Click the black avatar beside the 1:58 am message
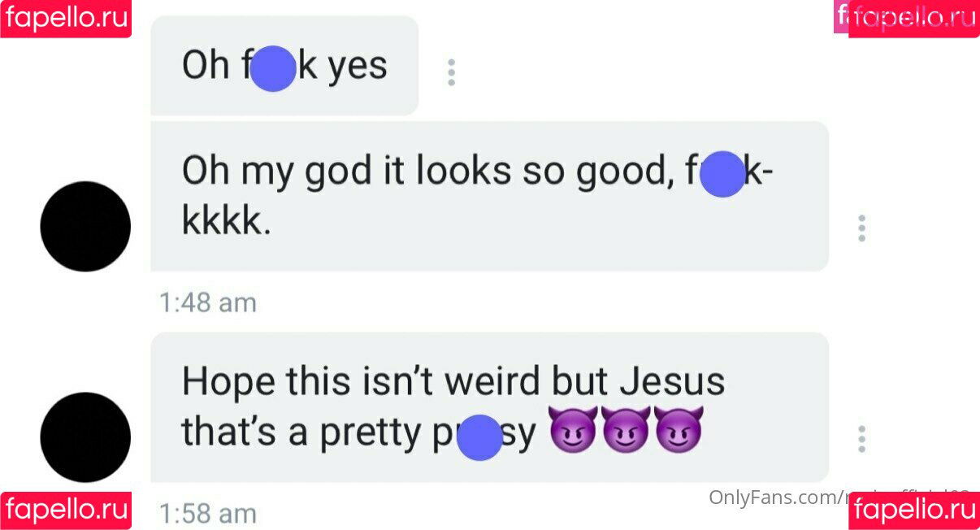The height and width of the screenshot is (530, 980). (85, 437)
